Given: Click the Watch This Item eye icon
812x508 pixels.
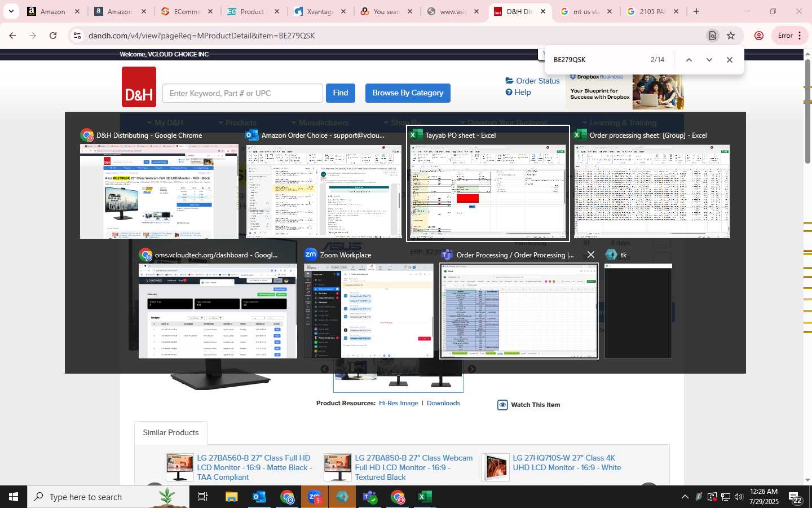Looking at the screenshot, I should click(x=502, y=405).
